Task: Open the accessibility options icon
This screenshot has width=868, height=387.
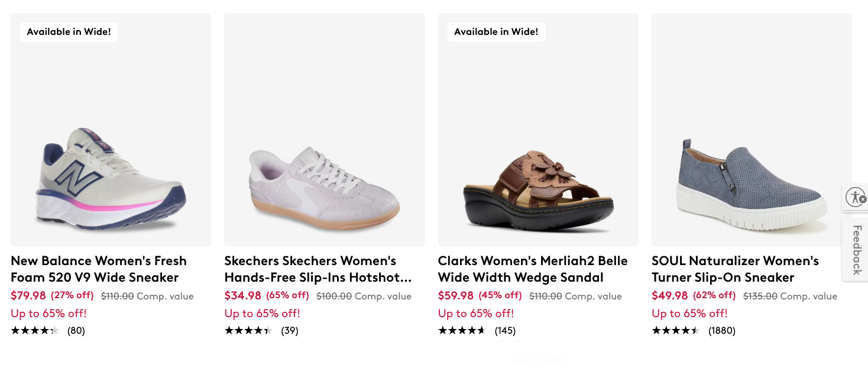Action: (855, 197)
